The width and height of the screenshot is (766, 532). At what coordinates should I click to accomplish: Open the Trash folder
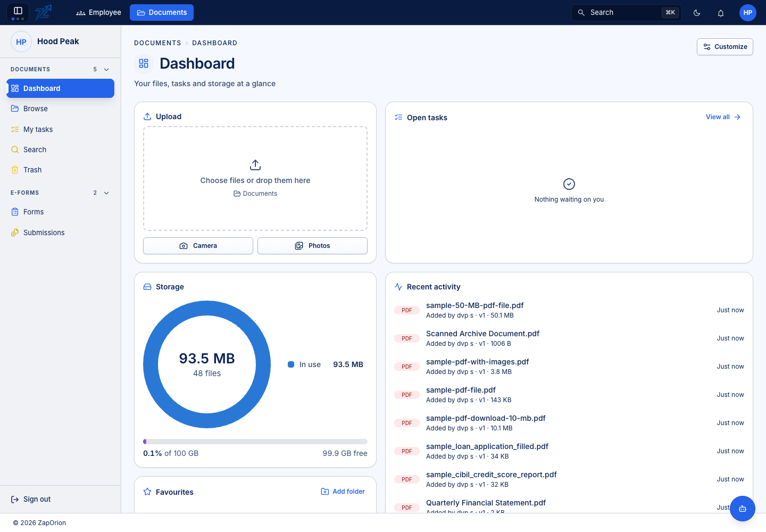[x=61, y=170]
